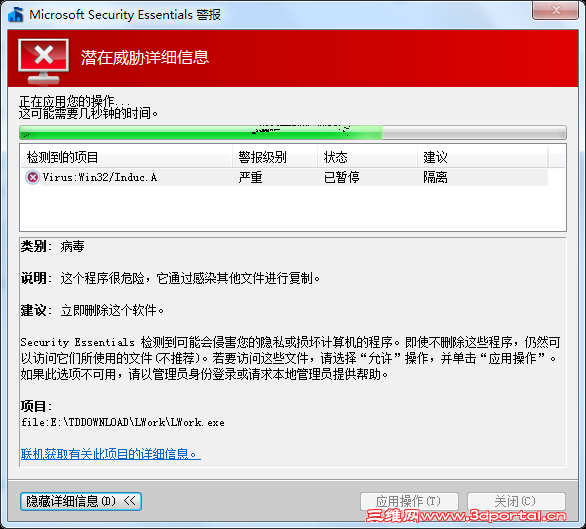Viewport: 586px width, 529px height.
Task: Click the red monitor threat icon
Action: click(x=43, y=61)
